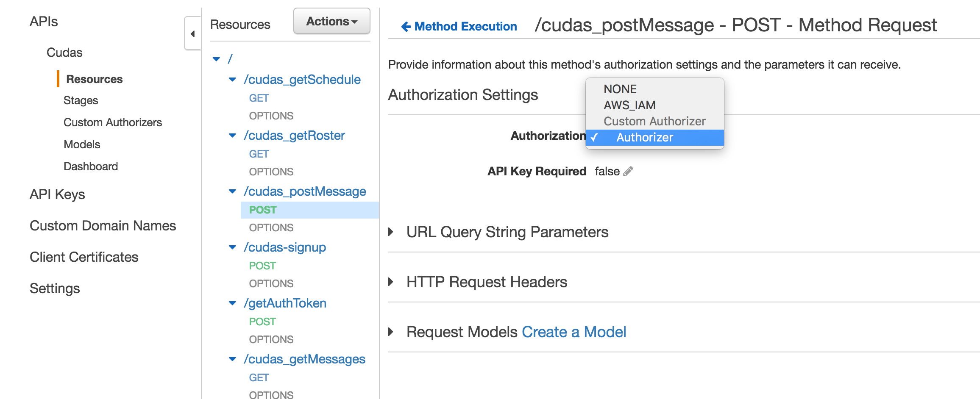
Task: Collapse the /getAuthToken resource arrow
Action: click(232, 303)
